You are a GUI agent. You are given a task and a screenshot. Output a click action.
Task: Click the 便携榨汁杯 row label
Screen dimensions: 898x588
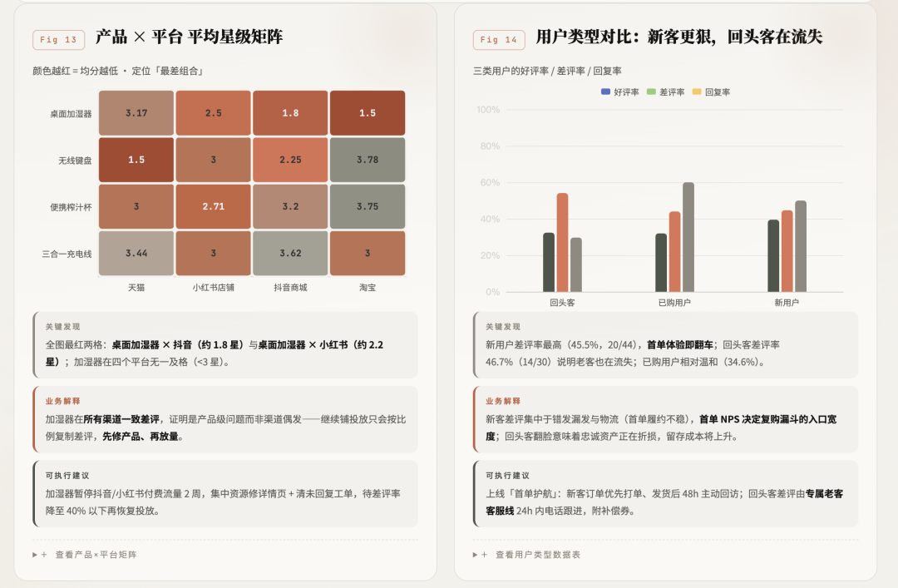coord(71,207)
